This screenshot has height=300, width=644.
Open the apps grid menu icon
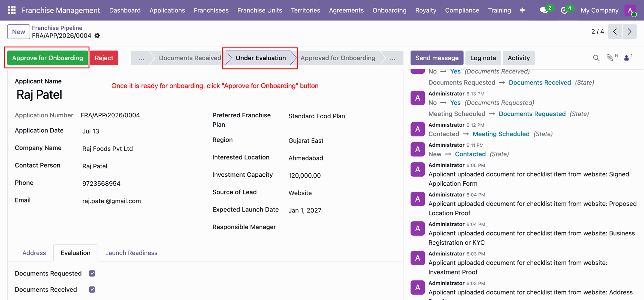click(12, 10)
